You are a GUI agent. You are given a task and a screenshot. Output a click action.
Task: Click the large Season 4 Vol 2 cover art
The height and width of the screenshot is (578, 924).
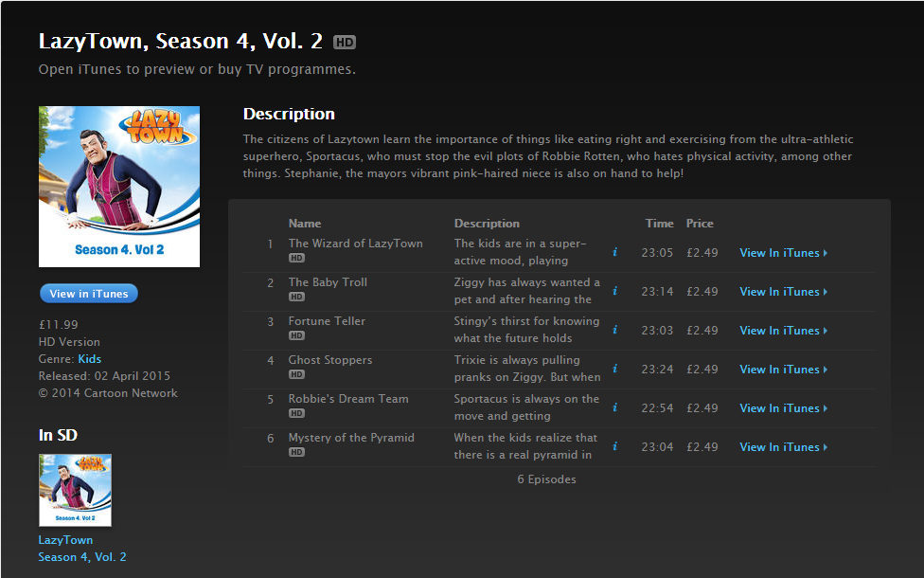(x=119, y=187)
